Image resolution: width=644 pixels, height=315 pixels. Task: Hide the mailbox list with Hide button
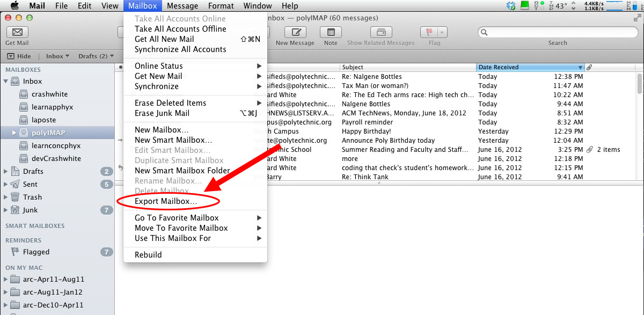pos(19,56)
